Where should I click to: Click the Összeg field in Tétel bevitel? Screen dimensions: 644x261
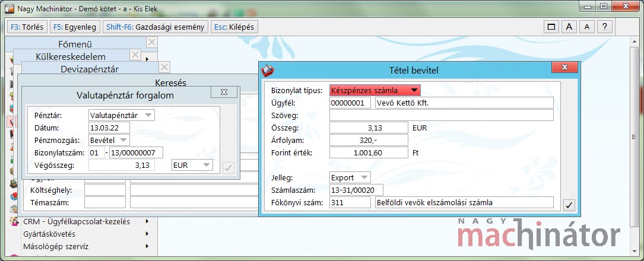point(369,128)
